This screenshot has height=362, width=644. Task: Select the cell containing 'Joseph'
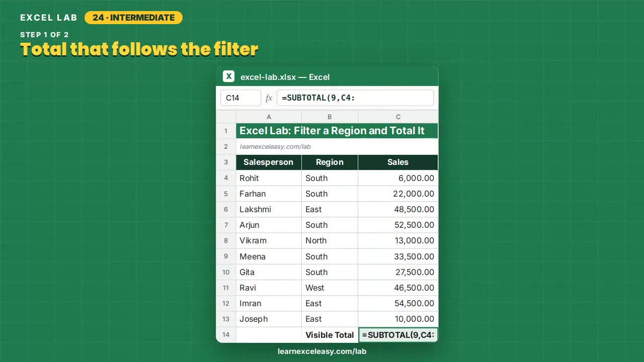[x=269, y=319]
